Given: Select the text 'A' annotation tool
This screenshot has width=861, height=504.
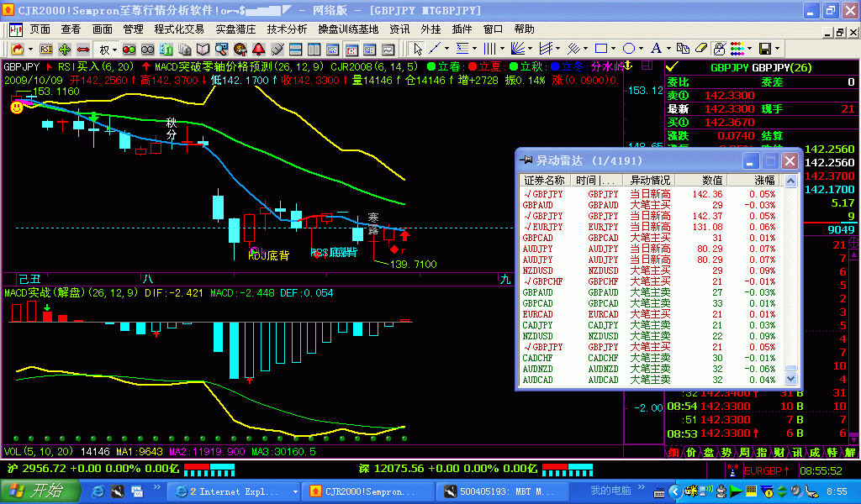Looking at the screenshot, I should pos(656,49).
